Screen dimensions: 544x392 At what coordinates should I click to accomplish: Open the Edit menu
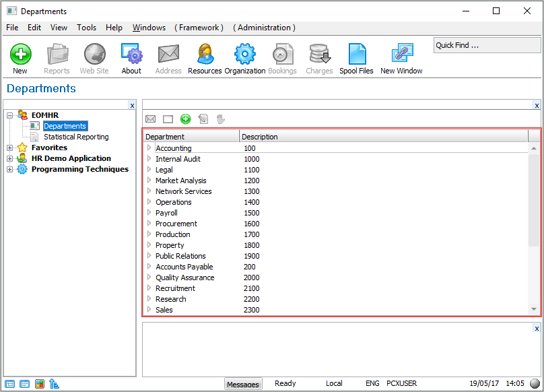[x=34, y=28]
